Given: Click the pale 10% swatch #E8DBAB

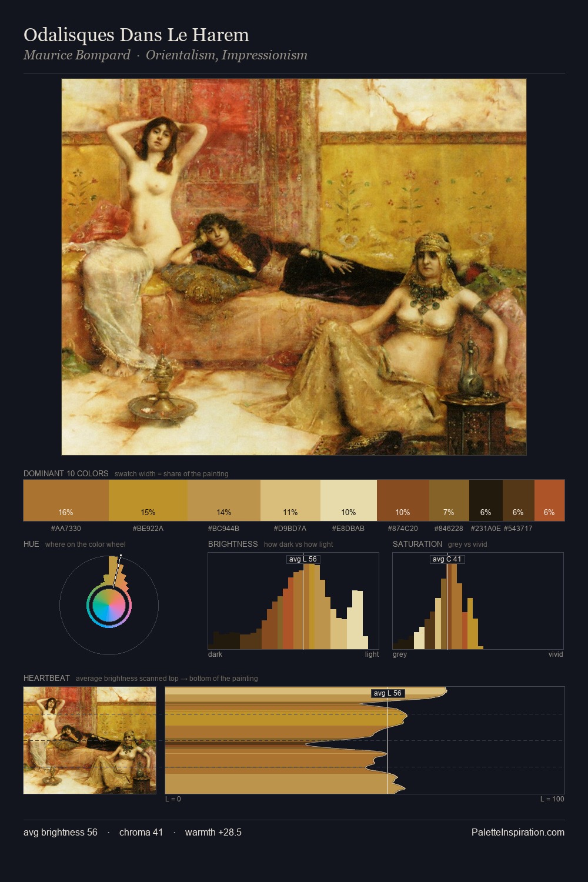Looking at the screenshot, I should point(349,500).
